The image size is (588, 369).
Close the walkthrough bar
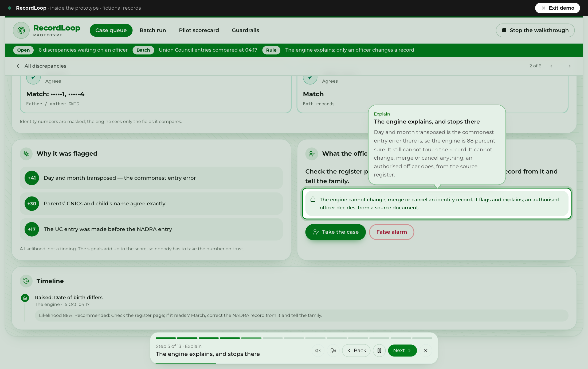point(426,351)
